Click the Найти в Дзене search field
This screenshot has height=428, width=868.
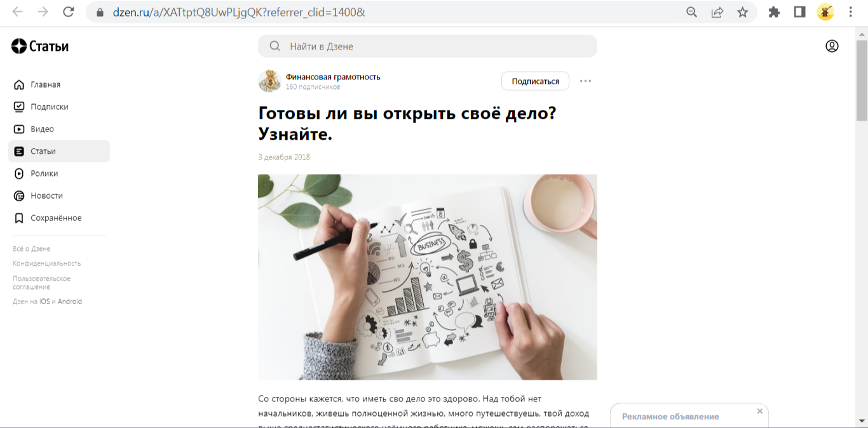[428, 46]
